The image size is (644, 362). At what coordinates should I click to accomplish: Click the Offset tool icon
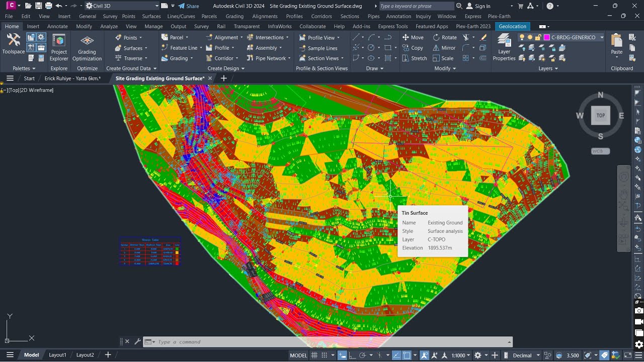click(x=484, y=58)
